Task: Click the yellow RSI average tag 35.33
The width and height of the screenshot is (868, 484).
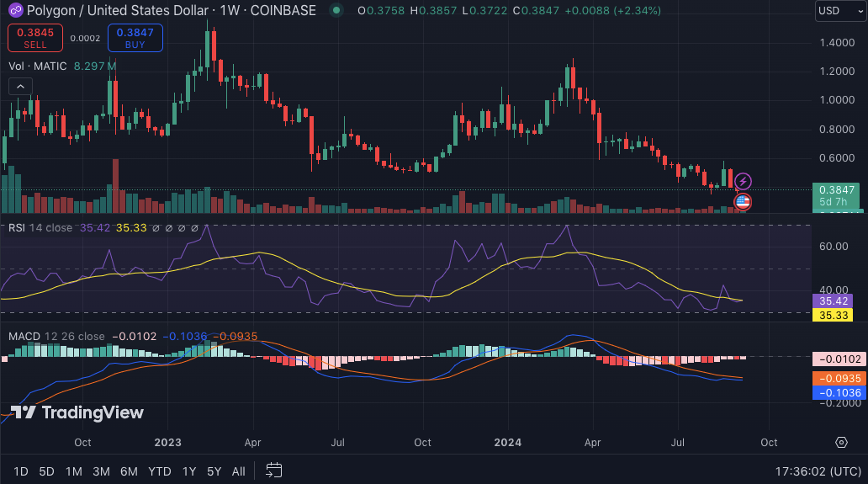Action: pyautogui.click(x=833, y=315)
